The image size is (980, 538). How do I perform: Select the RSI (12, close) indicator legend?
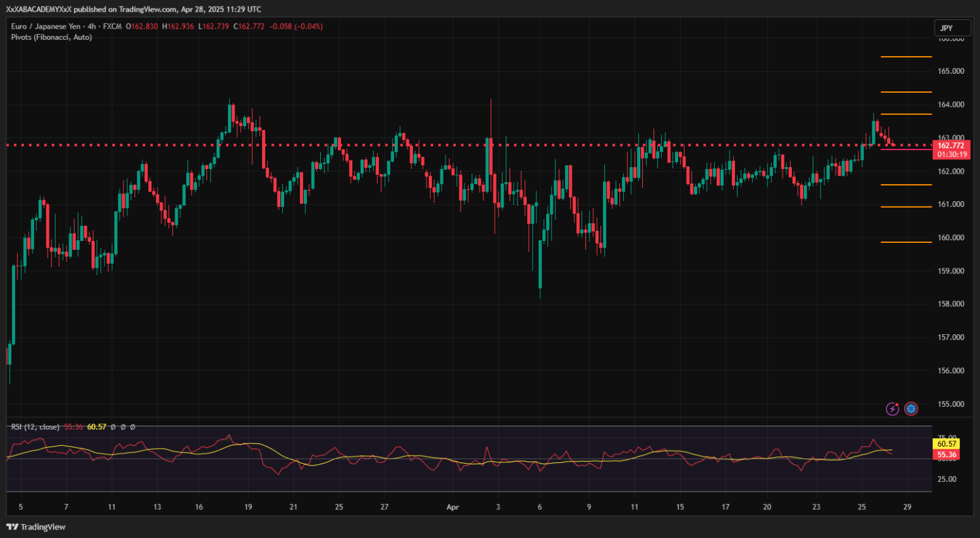[x=35, y=427]
